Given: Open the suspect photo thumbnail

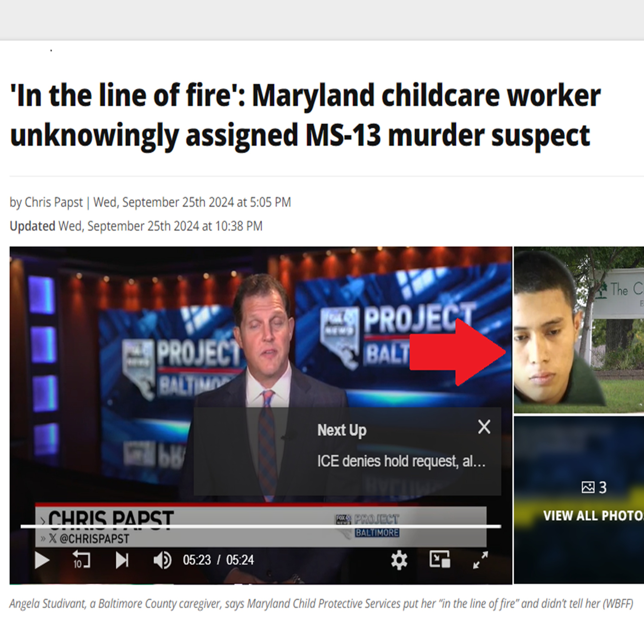Looking at the screenshot, I should click(579, 330).
